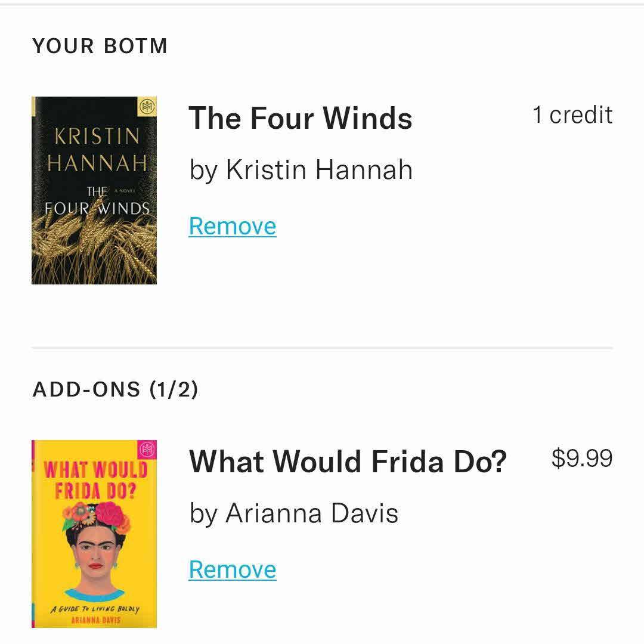Image resolution: width=644 pixels, height=644 pixels.
Task: Remove What Would Frida Do? add-on
Action: pos(233,570)
